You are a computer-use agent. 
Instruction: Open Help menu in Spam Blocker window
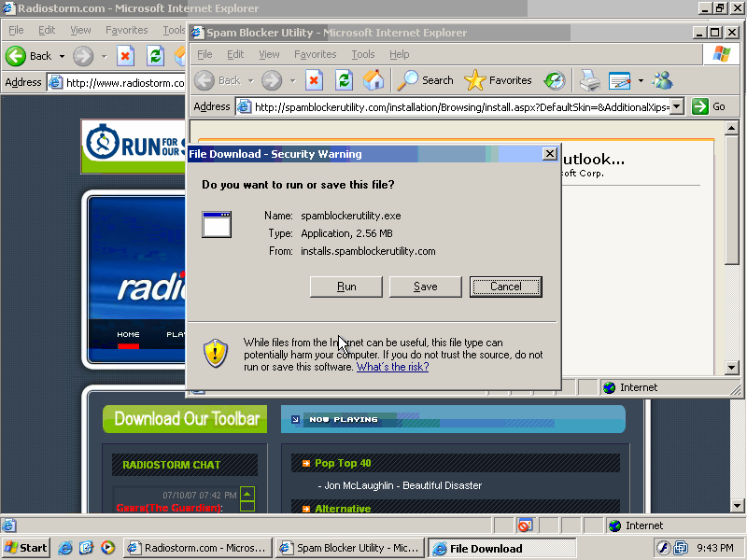pyautogui.click(x=400, y=54)
